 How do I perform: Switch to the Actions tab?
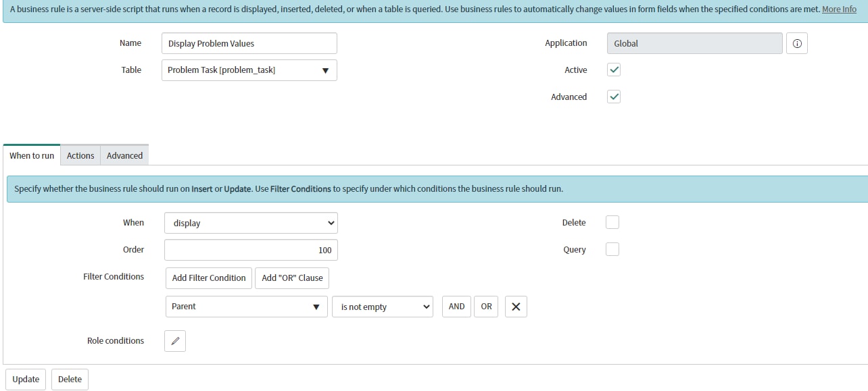point(80,155)
